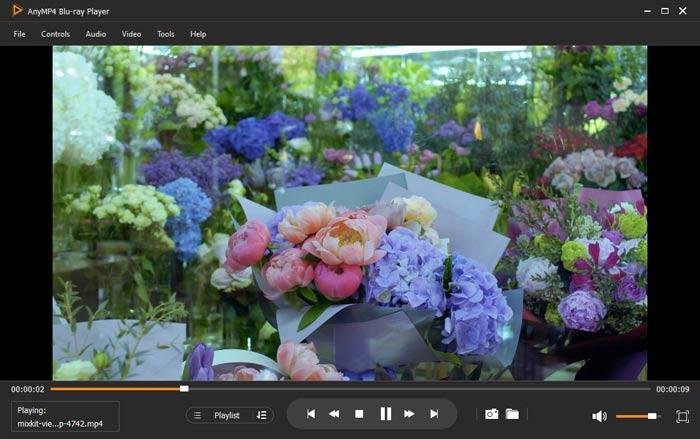Pause the video playback
Screen dimensions: 700x439
385,414
